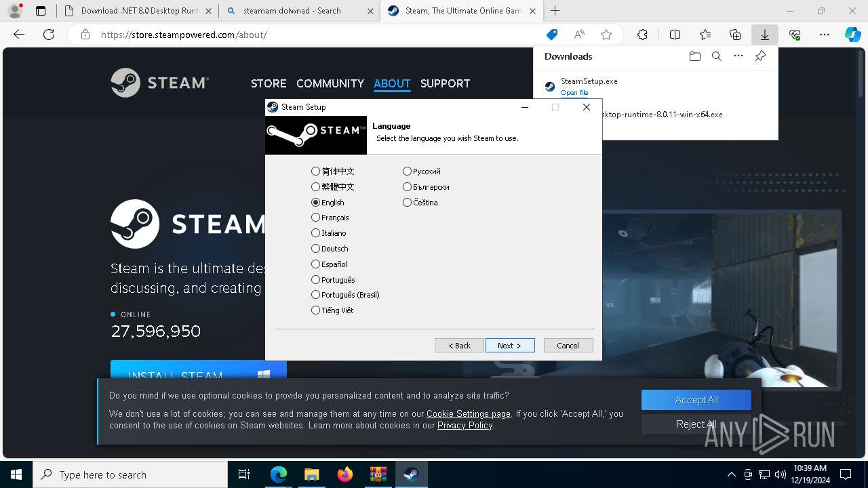
Task: Open File Explorer from taskbar
Action: pos(311,474)
